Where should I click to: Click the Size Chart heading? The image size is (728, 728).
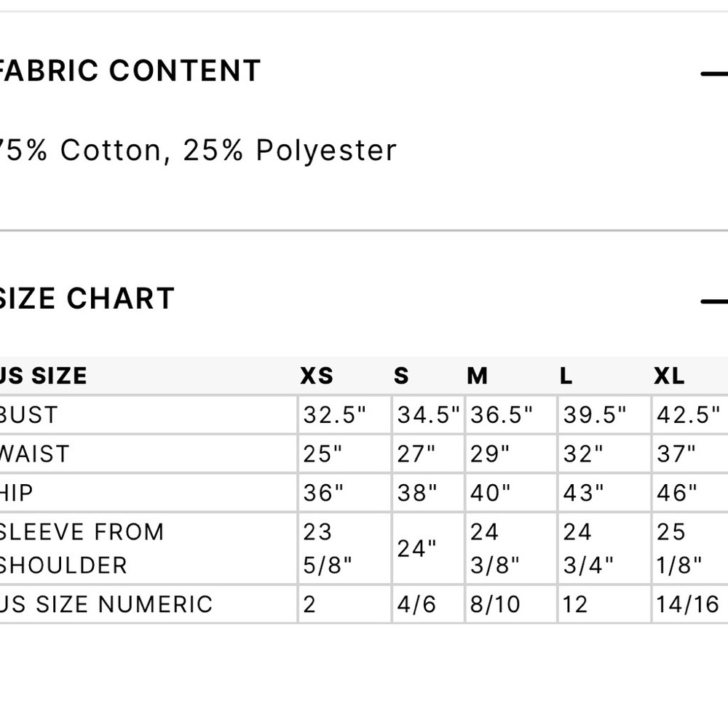tap(87, 298)
